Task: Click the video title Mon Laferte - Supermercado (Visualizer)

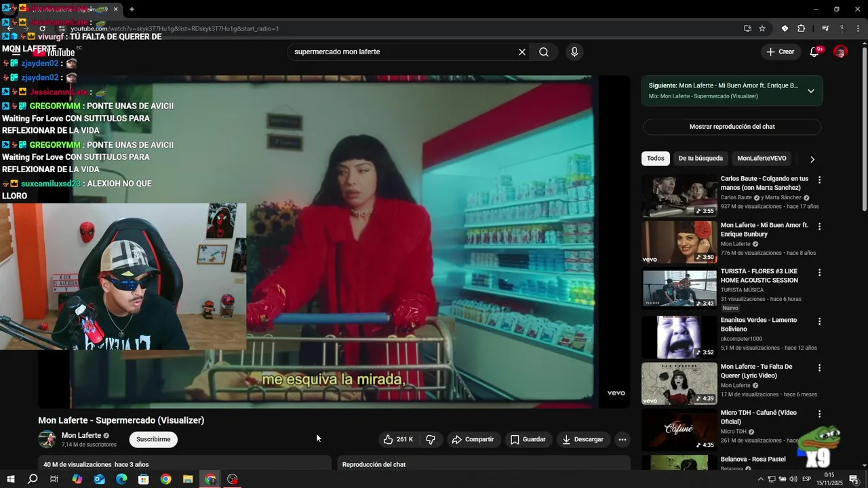Action: 121,420
